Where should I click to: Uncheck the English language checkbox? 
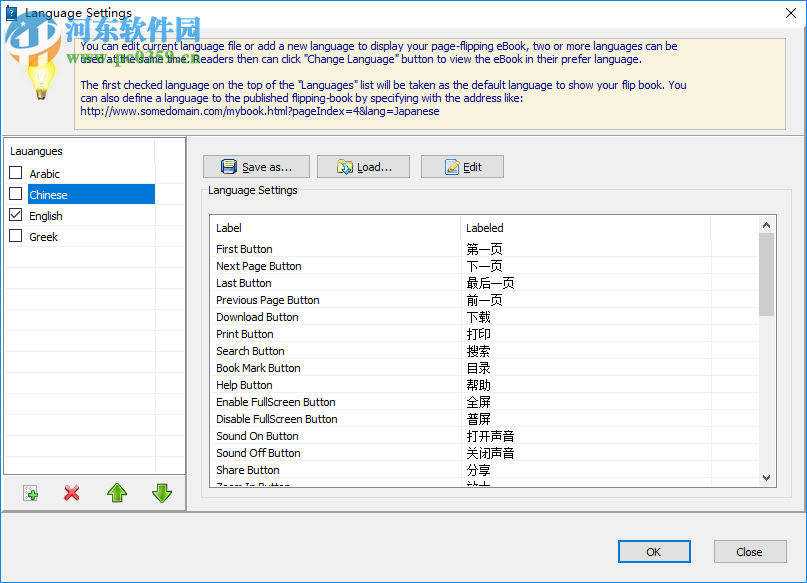click(15, 215)
